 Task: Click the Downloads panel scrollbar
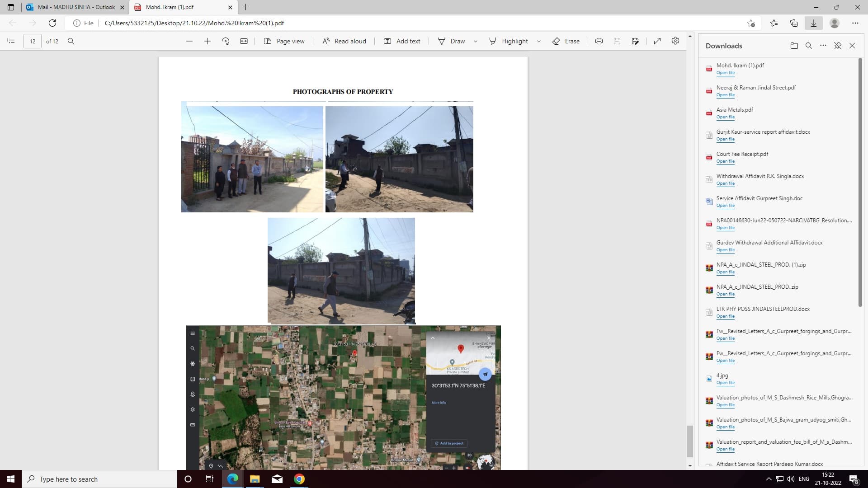click(x=860, y=182)
